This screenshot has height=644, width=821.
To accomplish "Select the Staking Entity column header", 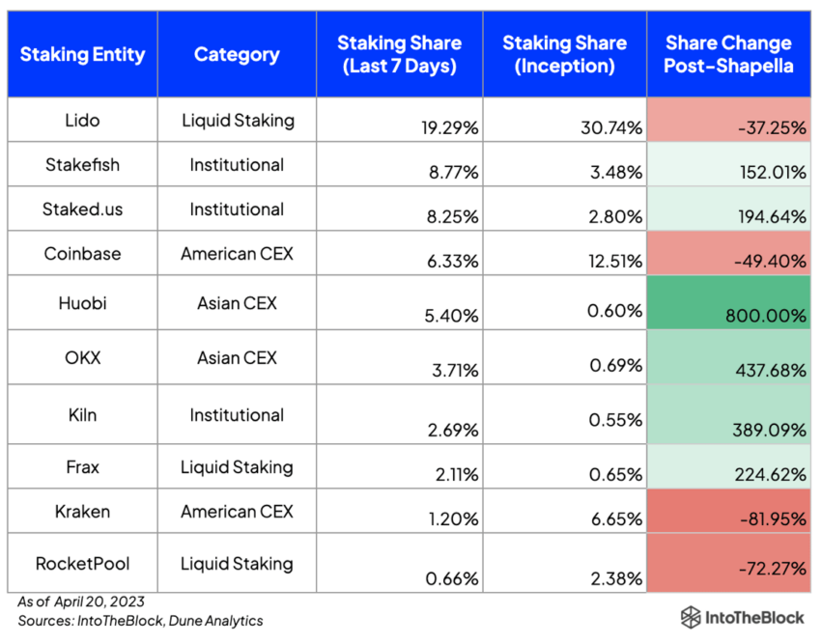I will (x=82, y=54).
